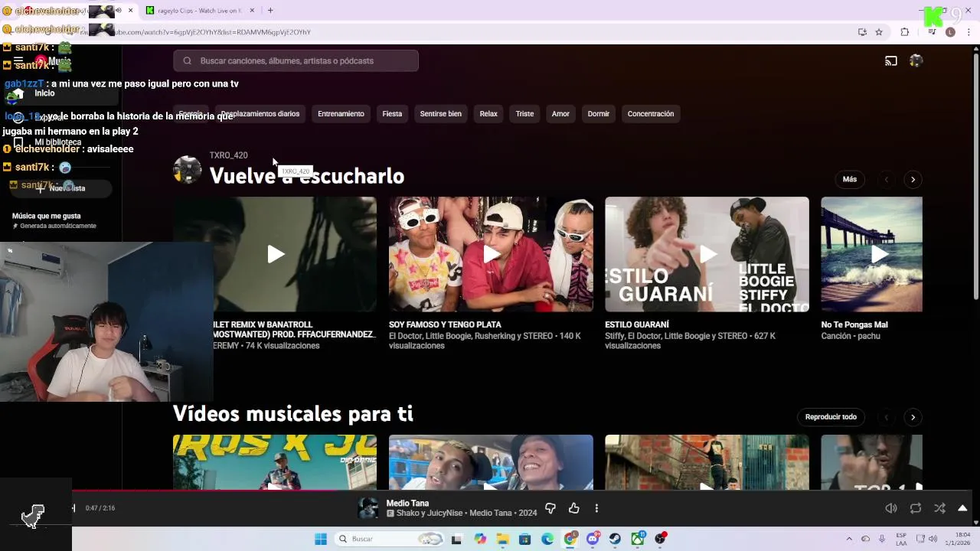
Task: Go to previous items in Vídeos musicales para ti
Action: click(x=887, y=417)
